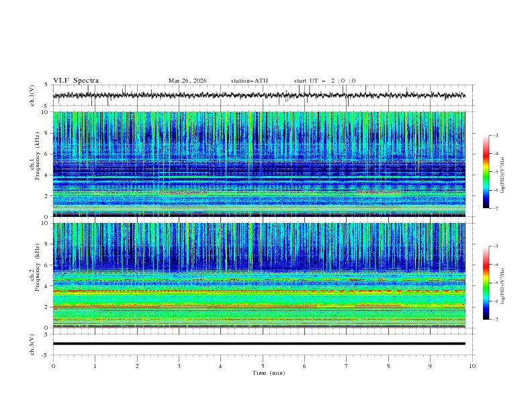
Task: Click the "ch.3(V)" axis label
Action: click(x=32, y=345)
